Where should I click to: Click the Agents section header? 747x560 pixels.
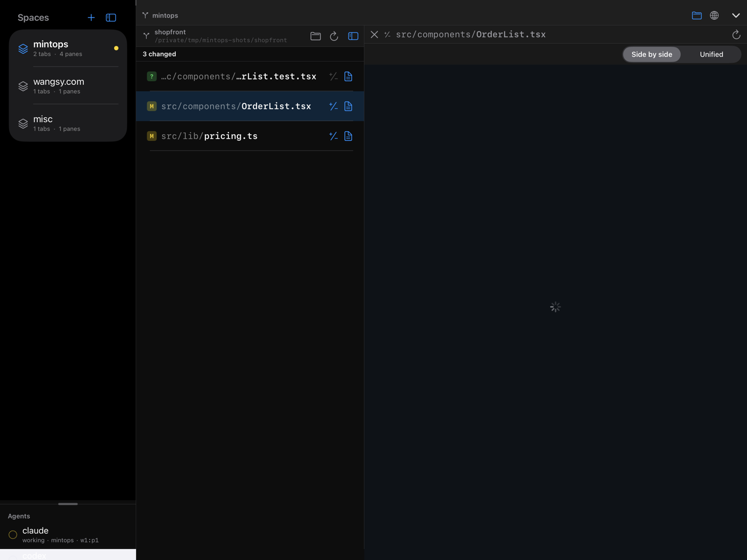click(19, 516)
